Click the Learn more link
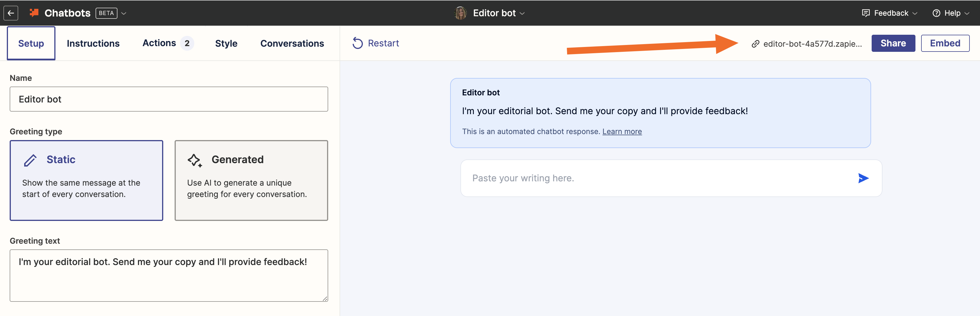980x316 pixels. click(622, 131)
